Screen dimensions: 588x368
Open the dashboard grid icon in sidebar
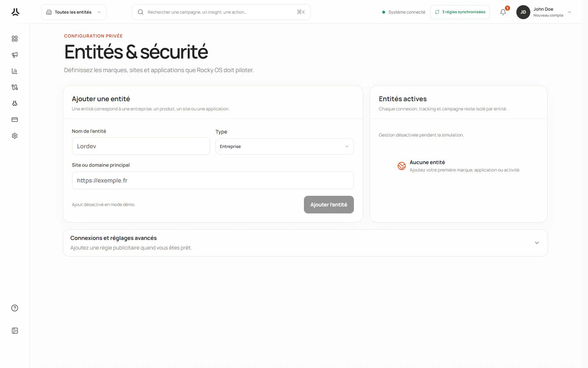pos(15,39)
